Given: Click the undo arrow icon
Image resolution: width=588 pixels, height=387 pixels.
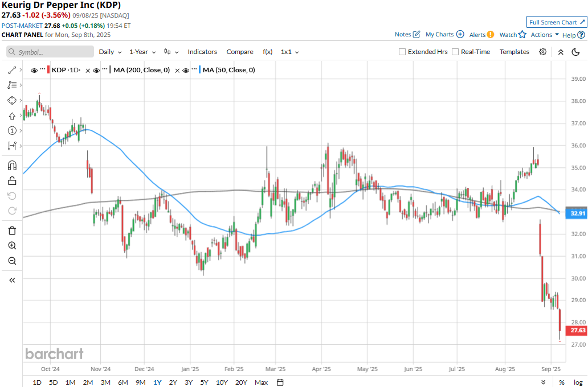Looking at the screenshot, I should coord(12,196).
